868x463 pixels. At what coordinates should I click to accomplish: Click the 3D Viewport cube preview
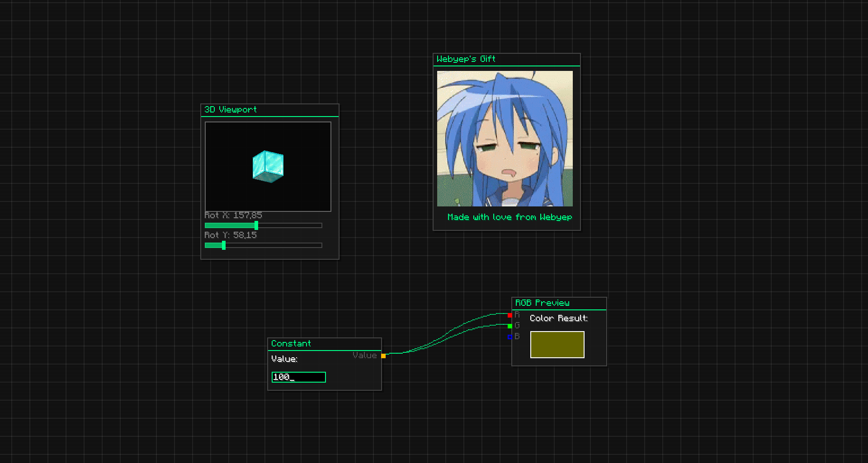coord(268,167)
